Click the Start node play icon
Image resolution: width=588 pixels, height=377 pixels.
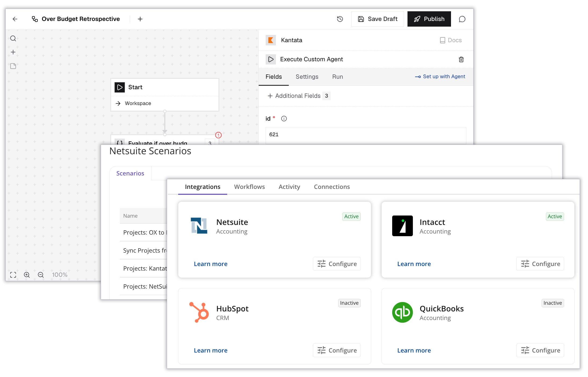pyautogui.click(x=120, y=87)
